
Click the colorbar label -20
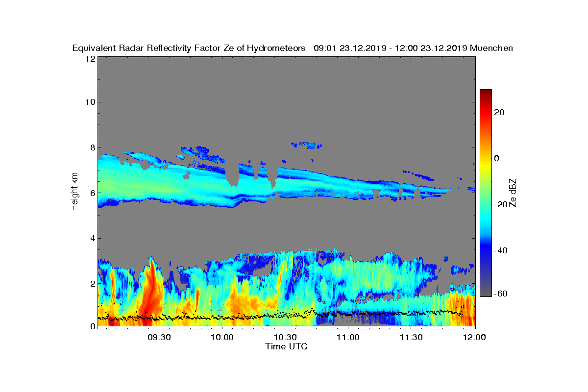point(500,204)
